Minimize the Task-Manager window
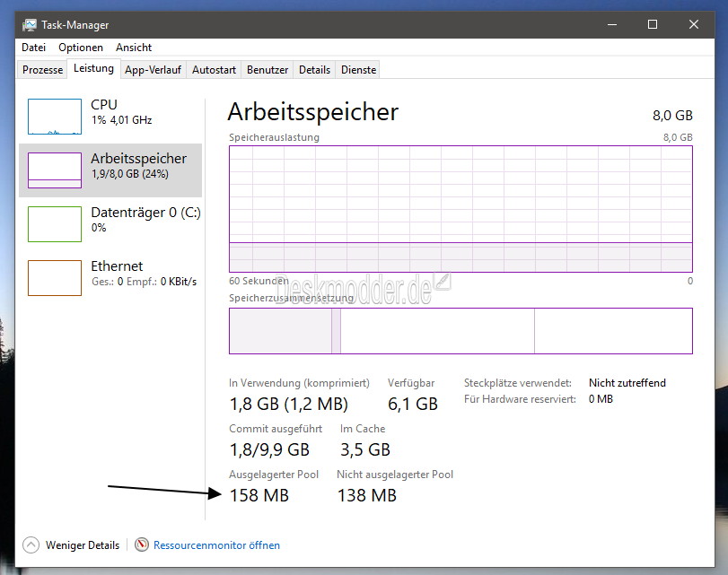 [x=612, y=24]
